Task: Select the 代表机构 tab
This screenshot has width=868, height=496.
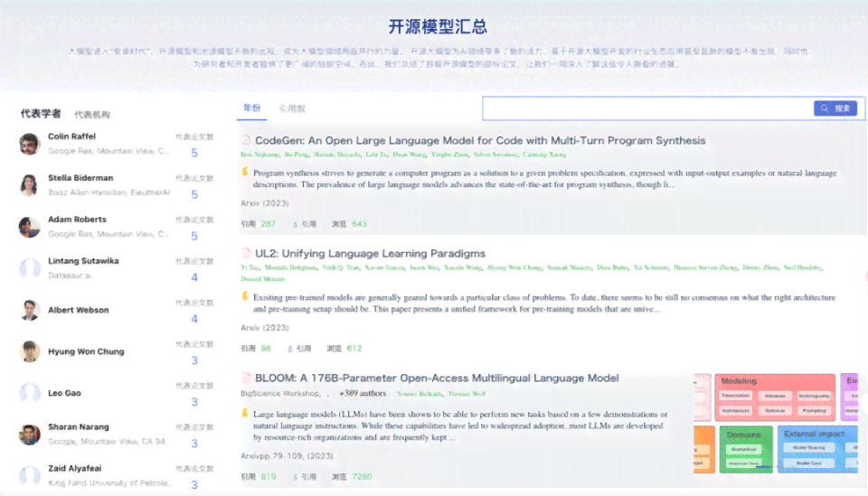Action: tap(92, 115)
